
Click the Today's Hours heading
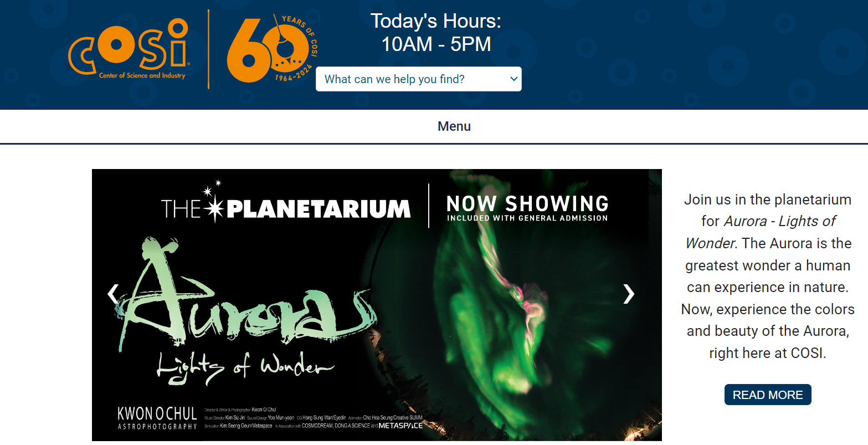pyautogui.click(x=436, y=21)
